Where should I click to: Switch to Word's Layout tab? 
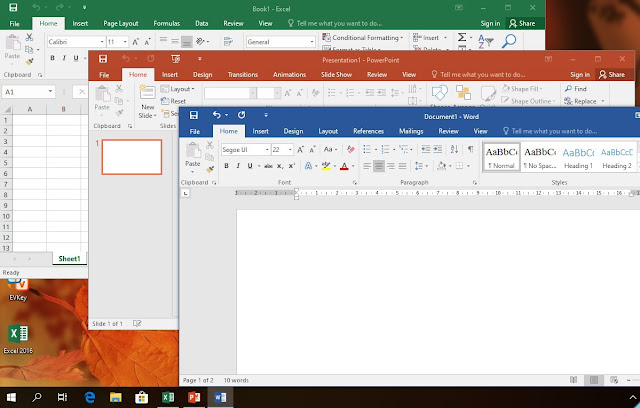click(328, 131)
